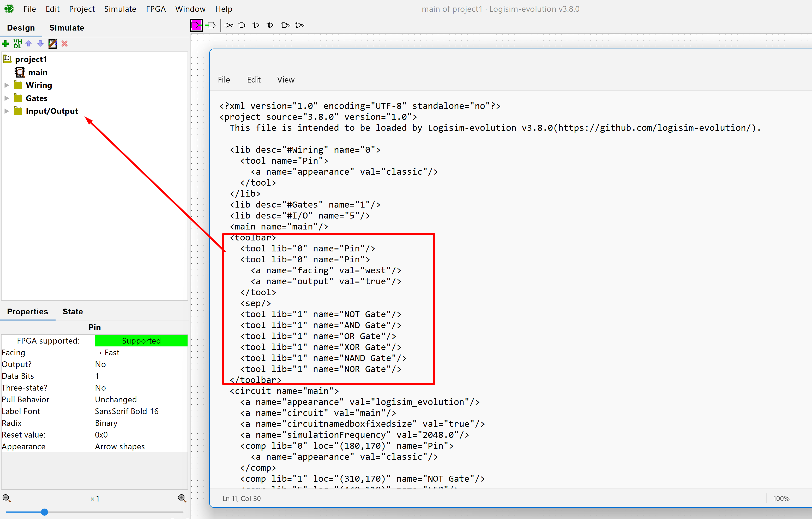Image resolution: width=812 pixels, height=519 pixels.
Task: Select the NAND gate tool
Action: 285,25
